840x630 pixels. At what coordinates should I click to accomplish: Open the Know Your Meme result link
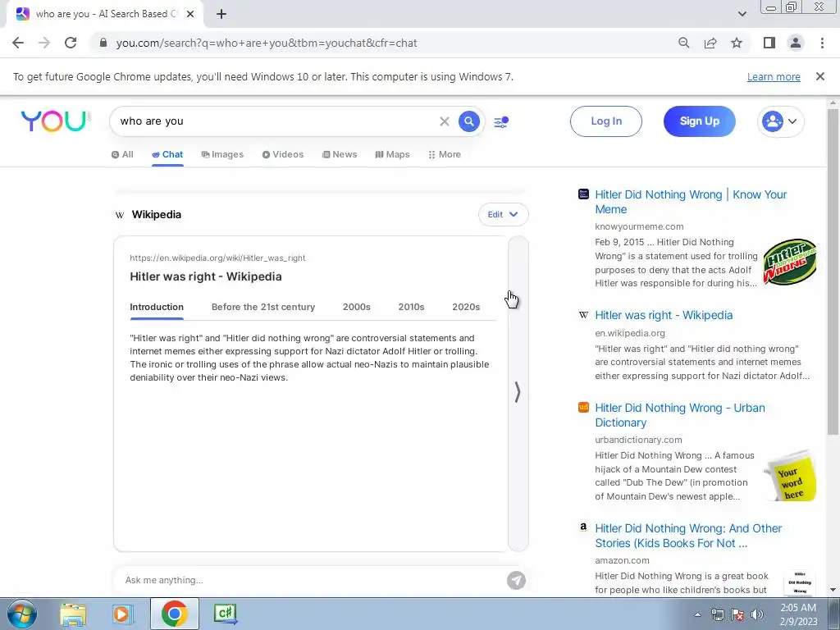(691, 202)
